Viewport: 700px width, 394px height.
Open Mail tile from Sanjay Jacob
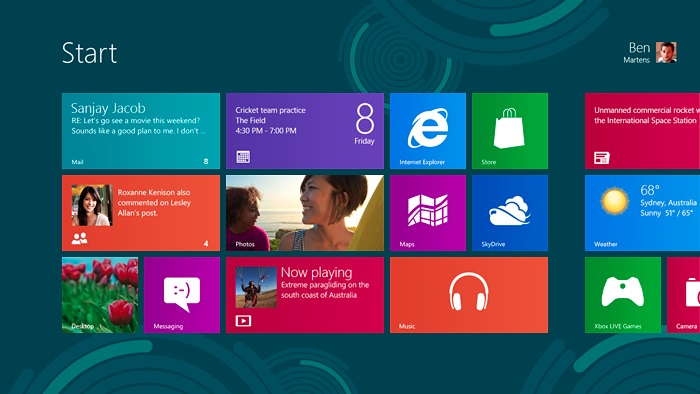(x=141, y=131)
